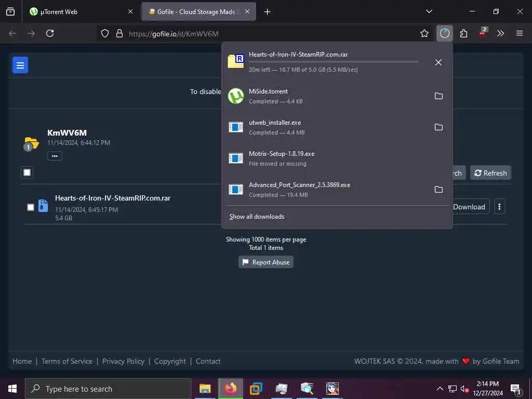Open the Windows Start menu
532x399 pixels.
(12, 389)
